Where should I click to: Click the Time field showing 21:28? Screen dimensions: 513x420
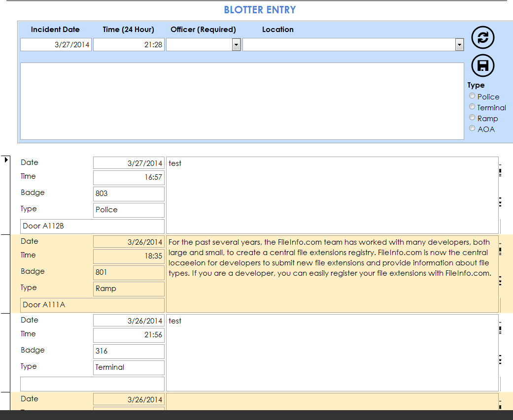pyautogui.click(x=129, y=45)
